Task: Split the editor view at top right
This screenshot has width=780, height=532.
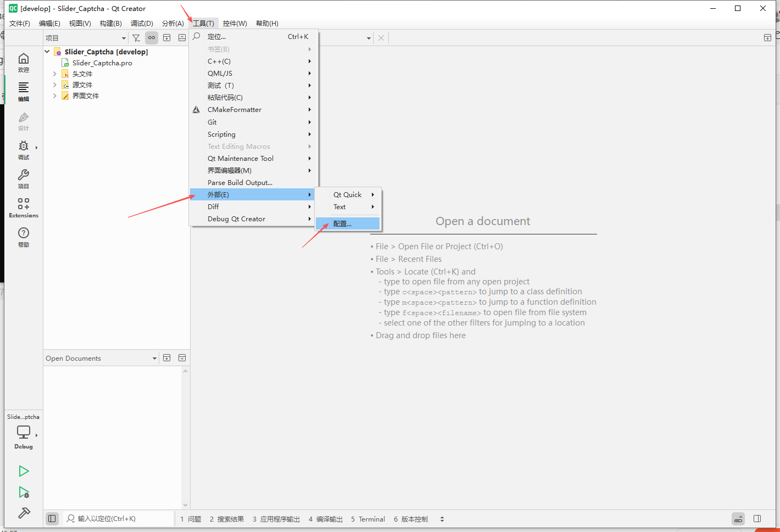Action: pos(767,38)
